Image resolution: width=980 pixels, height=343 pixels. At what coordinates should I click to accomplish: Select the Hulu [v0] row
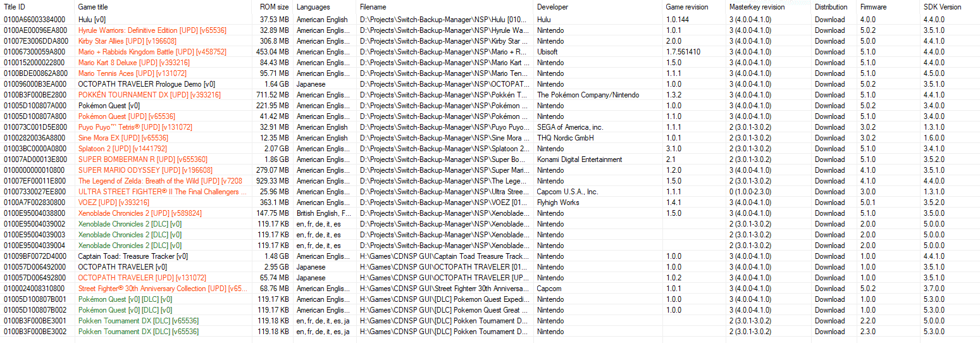490,20
